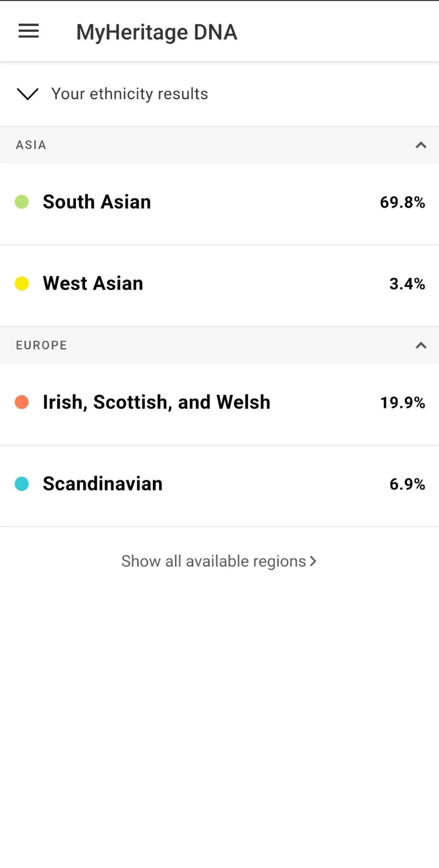Click the 69.8% South Asian percentage
This screenshot has width=439, height=868.
(402, 203)
